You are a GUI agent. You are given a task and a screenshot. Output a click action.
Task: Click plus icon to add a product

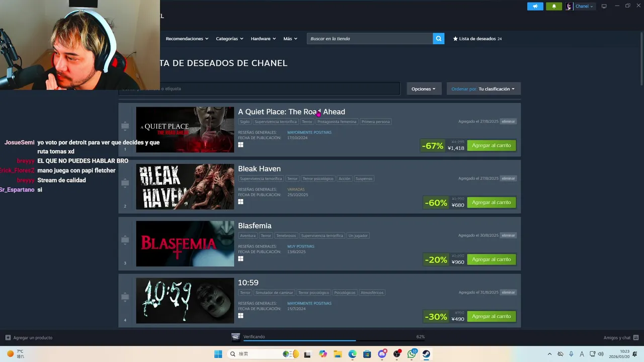coord(8,337)
